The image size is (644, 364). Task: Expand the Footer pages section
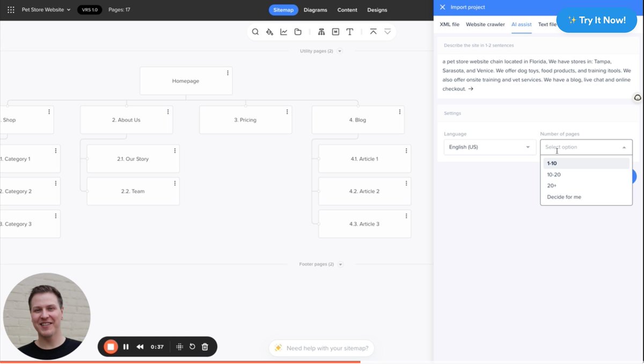(x=340, y=264)
